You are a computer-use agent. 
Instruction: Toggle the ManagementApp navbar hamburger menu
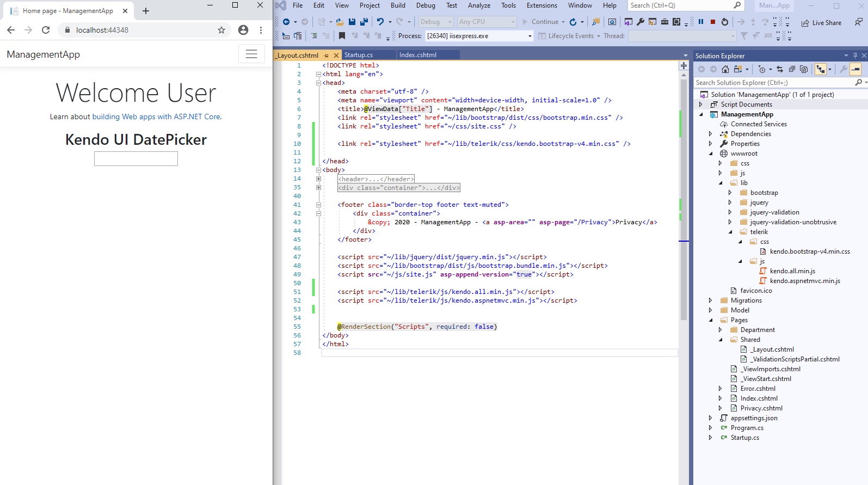[251, 54]
